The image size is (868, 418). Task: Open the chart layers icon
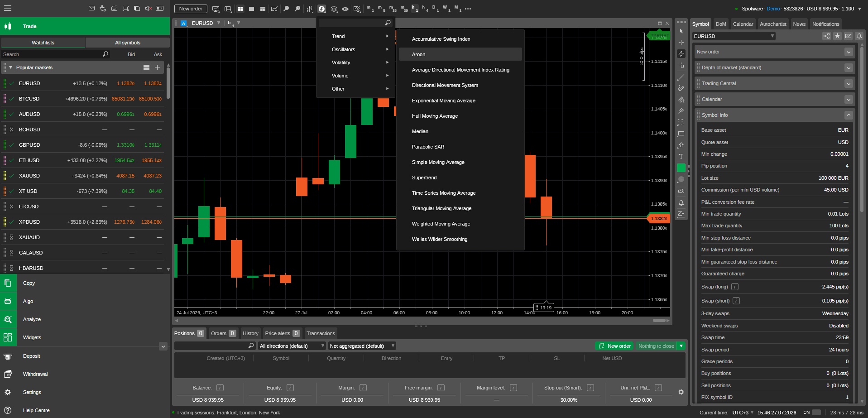click(334, 9)
